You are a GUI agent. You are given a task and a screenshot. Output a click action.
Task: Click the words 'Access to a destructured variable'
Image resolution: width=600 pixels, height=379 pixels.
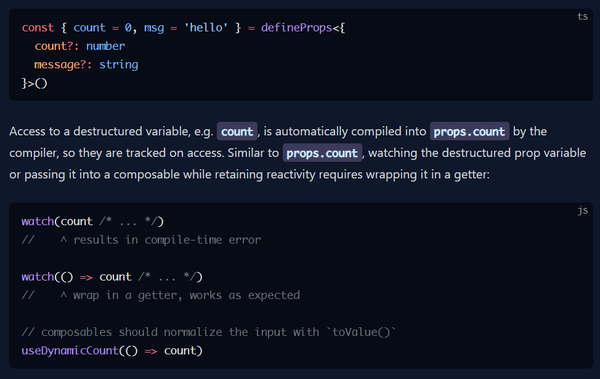(x=100, y=131)
